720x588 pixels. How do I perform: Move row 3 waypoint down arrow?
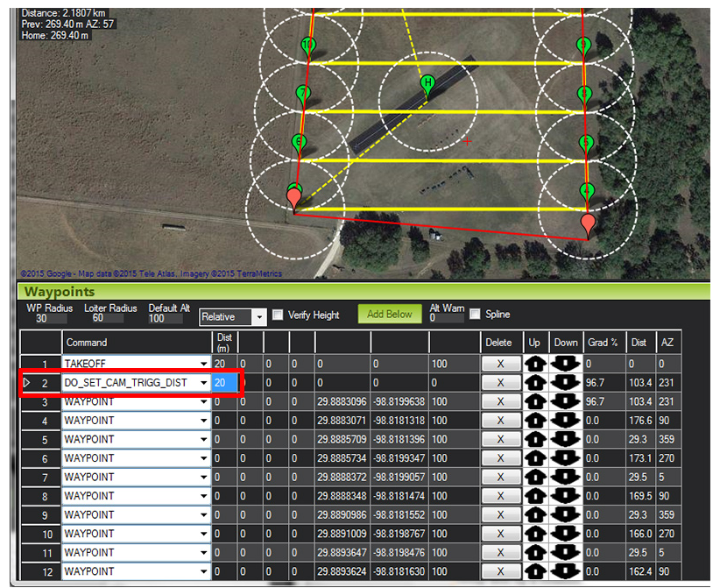[x=566, y=401]
